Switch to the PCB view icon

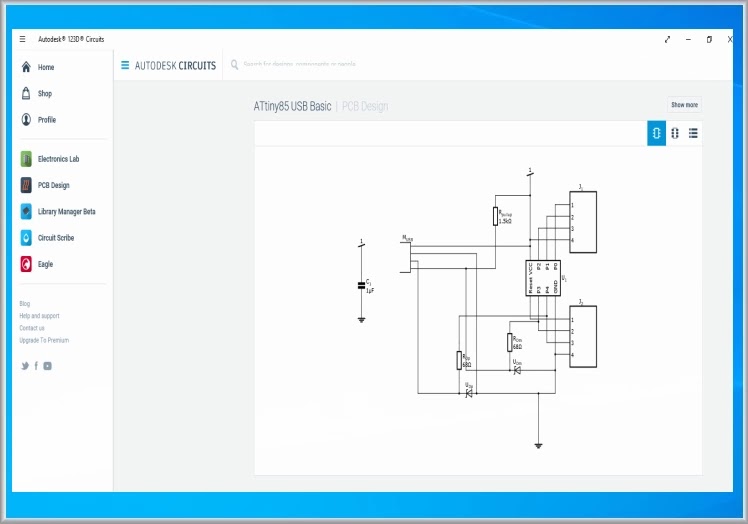(x=675, y=133)
